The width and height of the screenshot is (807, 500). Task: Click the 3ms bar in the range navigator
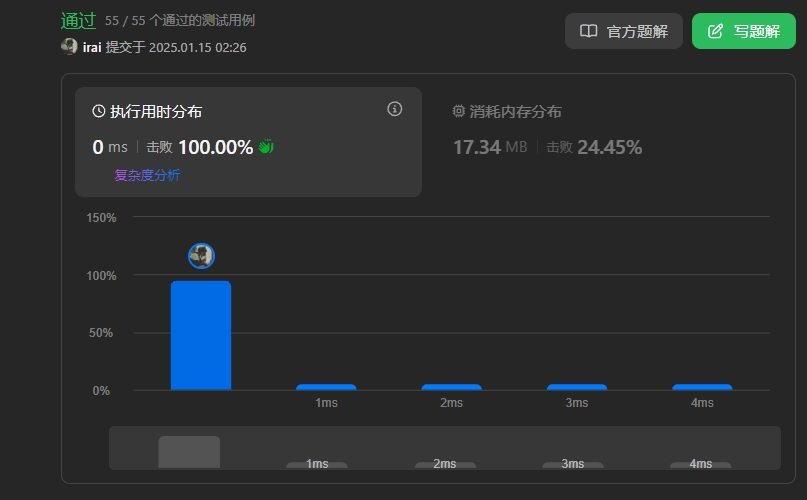coord(573,465)
